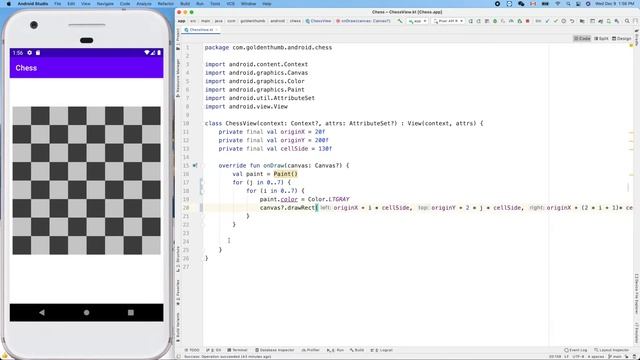Collapse the for i loop fold marker

[201, 191]
